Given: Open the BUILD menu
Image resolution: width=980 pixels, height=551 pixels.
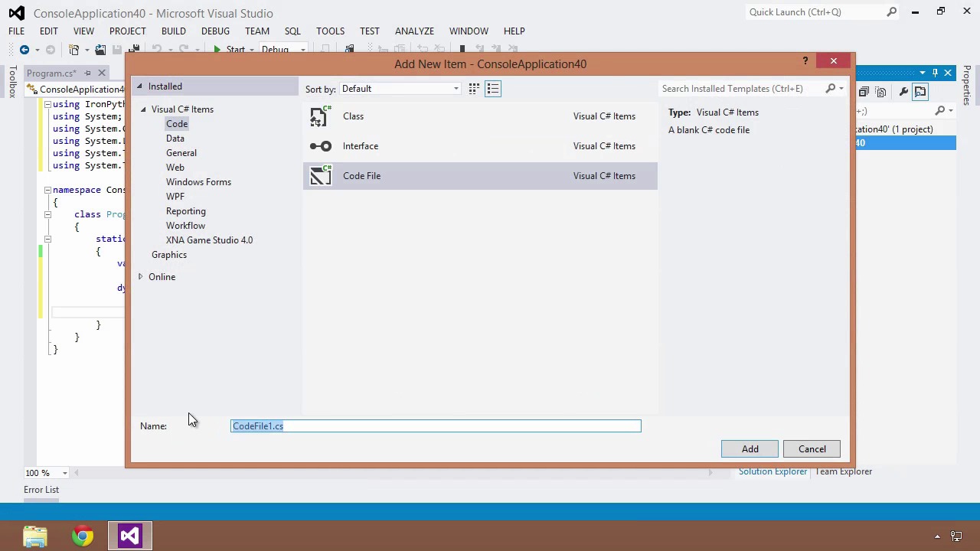Looking at the screenshot, I should pos(173,31).
